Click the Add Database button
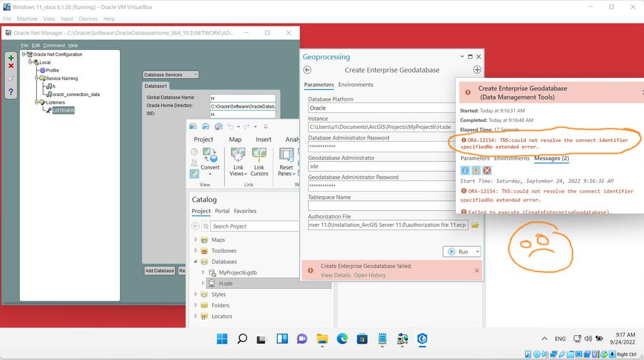Screen dimensions: 644x360 pyautogui.click(x=159, y=271)
